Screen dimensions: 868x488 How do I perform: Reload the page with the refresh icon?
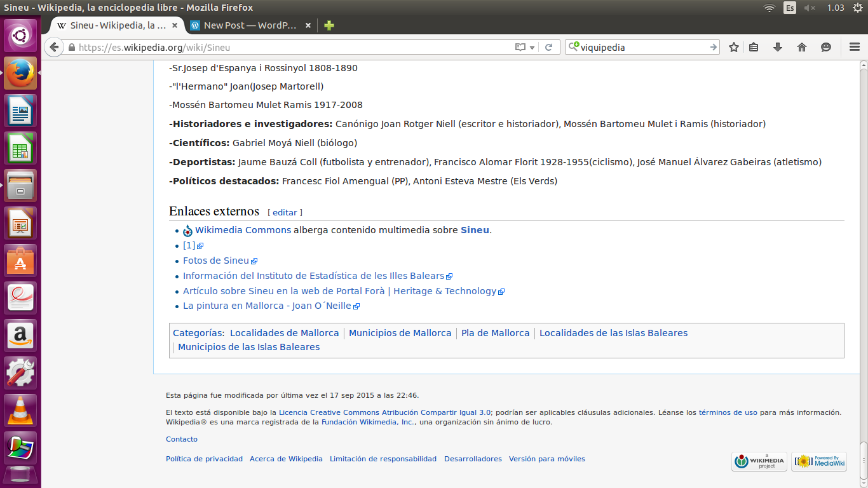coord(549,47)
